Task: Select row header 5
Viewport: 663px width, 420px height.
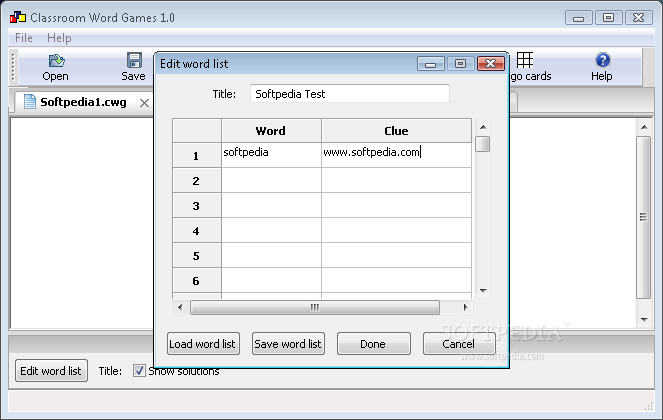Action: (196, 255)
